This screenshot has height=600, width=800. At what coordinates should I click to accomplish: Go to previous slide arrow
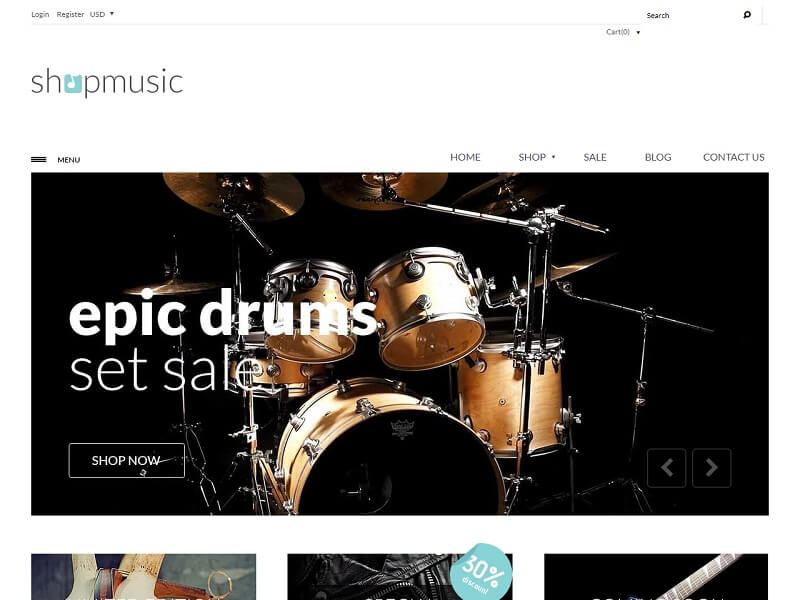666,468
